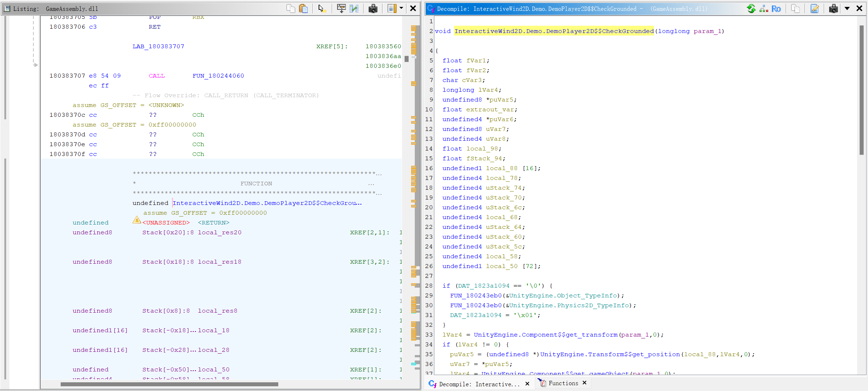This screenshot has height=391, width=868.
Task: Click the function signature InteractiveWind2D.Demo.DemoPlayer2D$$CheckGrou… in Listing
Action: click(x=267, y=203)
